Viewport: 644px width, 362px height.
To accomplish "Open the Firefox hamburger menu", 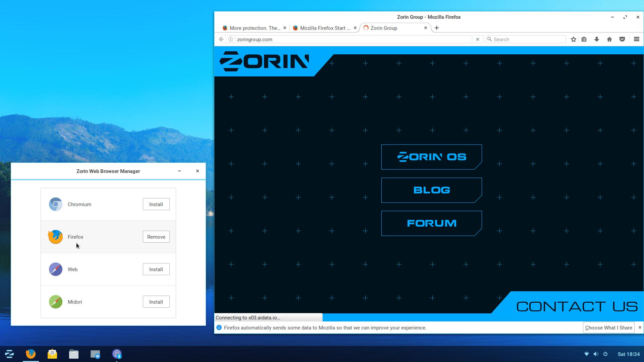I will click(x=636, y=39).
